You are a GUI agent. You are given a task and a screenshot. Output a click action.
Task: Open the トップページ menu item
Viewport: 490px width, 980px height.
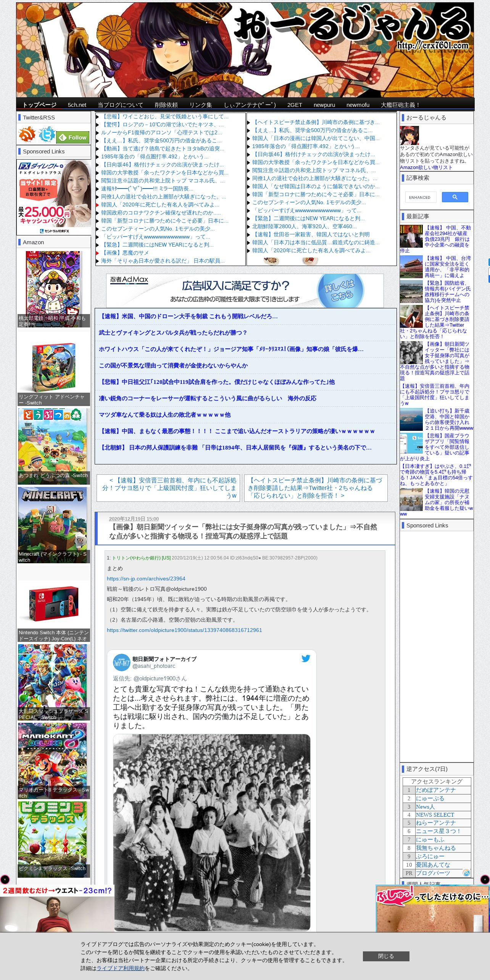pyautogui.click(x=40, y=105)
